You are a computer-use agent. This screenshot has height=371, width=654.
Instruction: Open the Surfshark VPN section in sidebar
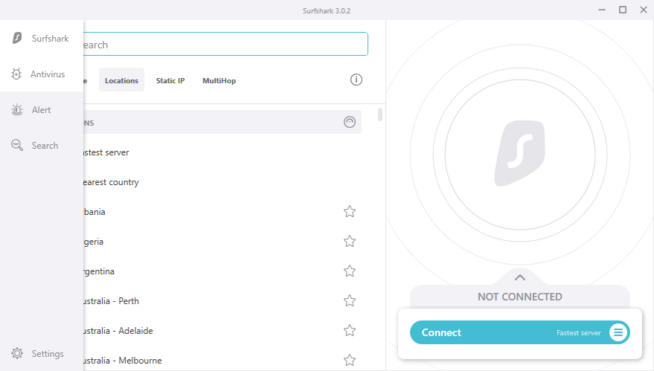[x=40, y=38]
